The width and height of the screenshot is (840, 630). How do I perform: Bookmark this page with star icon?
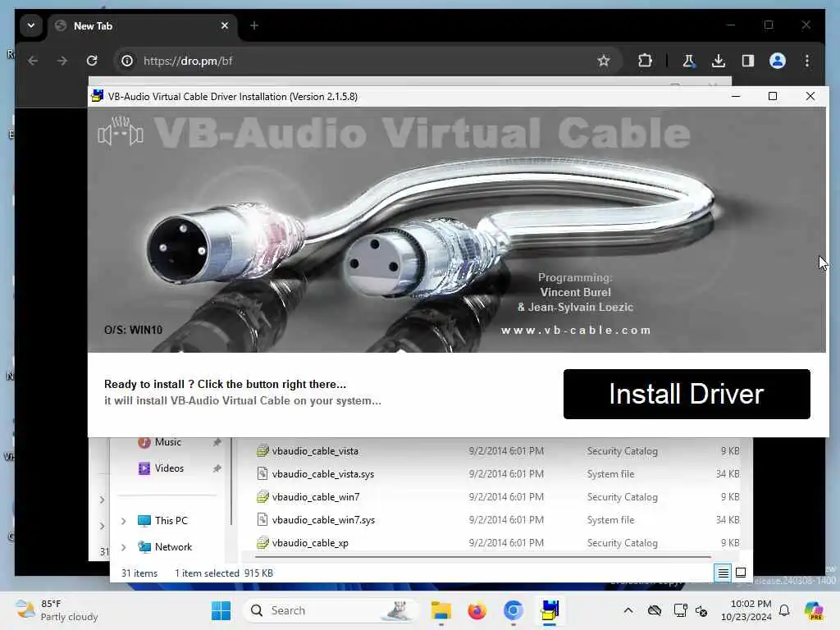coord(604,61)
